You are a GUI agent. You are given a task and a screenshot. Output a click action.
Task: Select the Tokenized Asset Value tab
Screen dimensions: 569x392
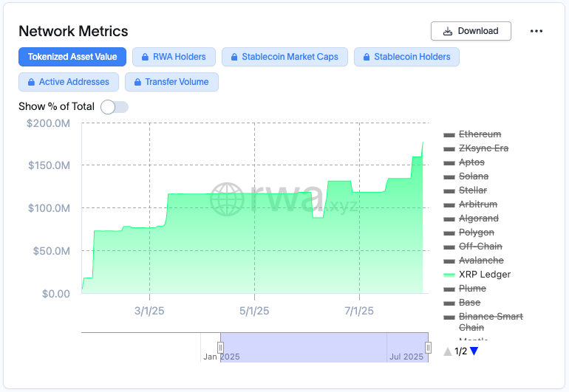tap(72, 57)
